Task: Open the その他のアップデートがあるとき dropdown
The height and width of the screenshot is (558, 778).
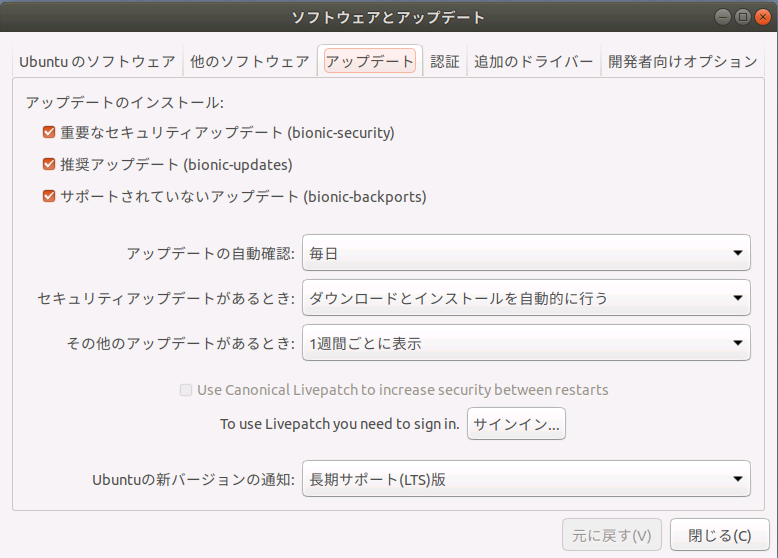Action: (526, 343)
